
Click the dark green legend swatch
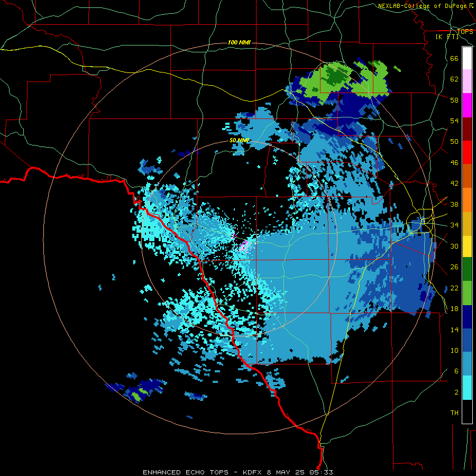coord(467,269)
